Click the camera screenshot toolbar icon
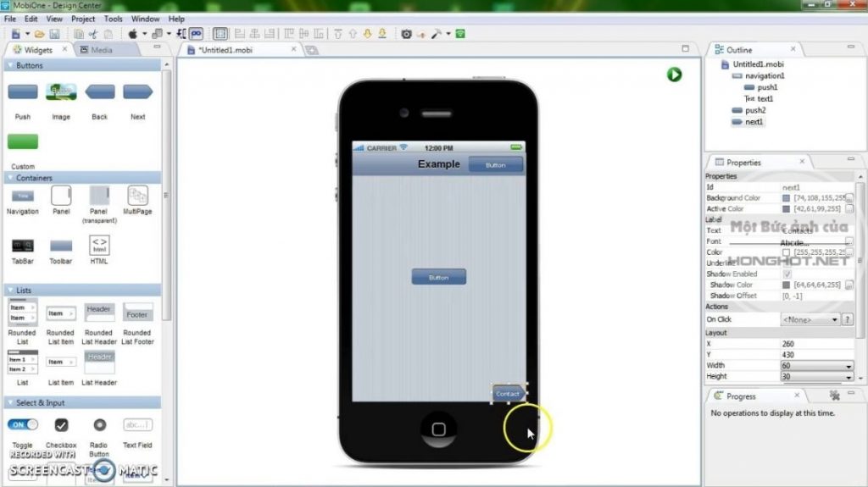The image size is (868, 487). (x=406, y=35)
